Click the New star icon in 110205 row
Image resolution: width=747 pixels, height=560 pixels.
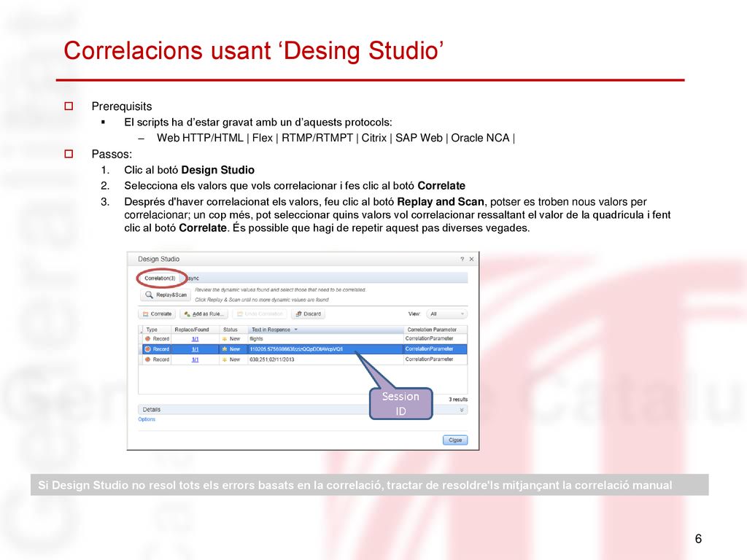point(225,349)
